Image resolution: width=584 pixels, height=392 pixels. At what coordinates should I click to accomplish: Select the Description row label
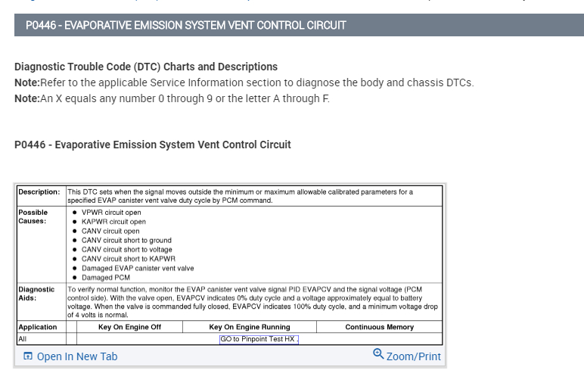(x=39, y=192)
